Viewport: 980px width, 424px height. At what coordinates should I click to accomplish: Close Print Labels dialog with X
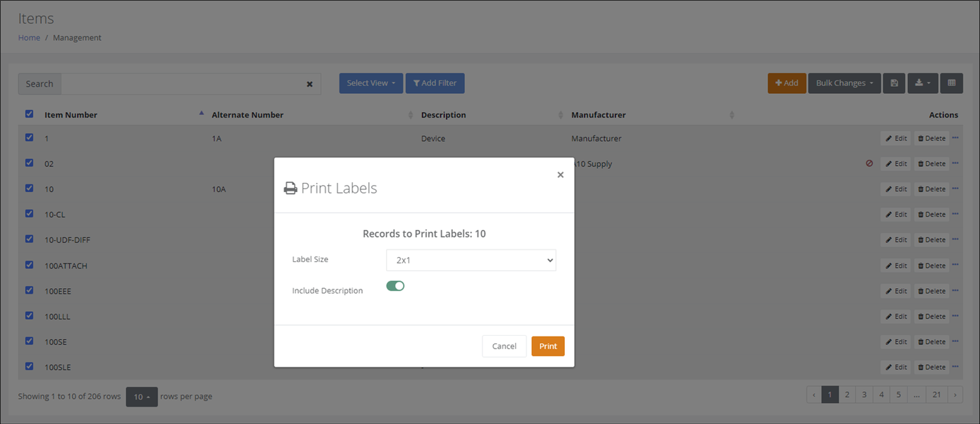point(560,175)
